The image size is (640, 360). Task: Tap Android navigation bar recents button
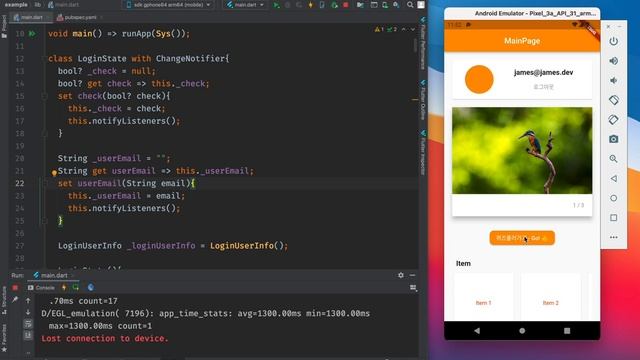(567, 331)
